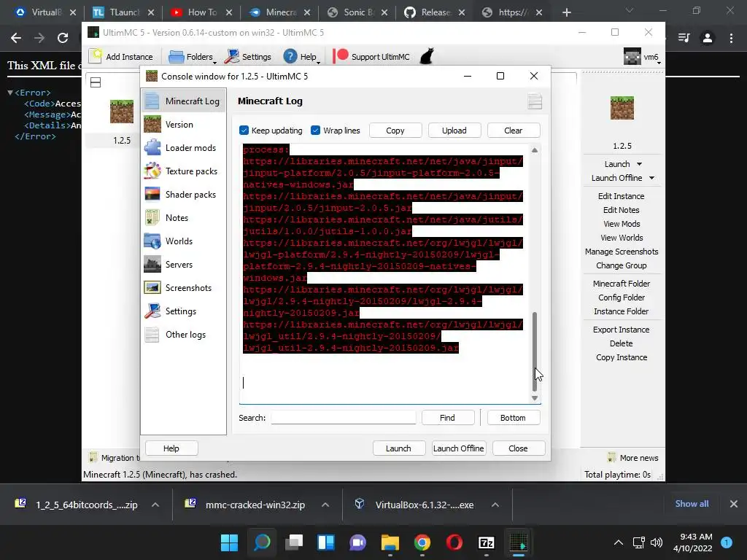Clear the Minecraft log
747x560 pixels.
coord(514,131)
